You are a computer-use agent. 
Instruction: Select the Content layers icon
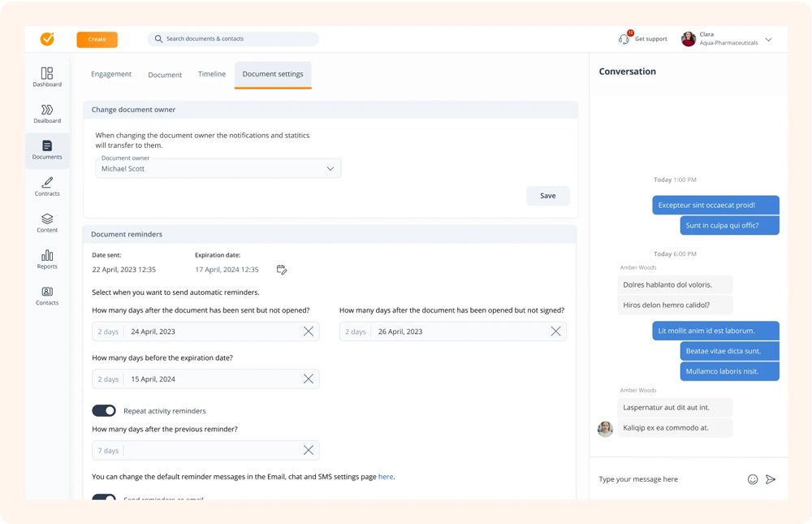tap(47, 219)
